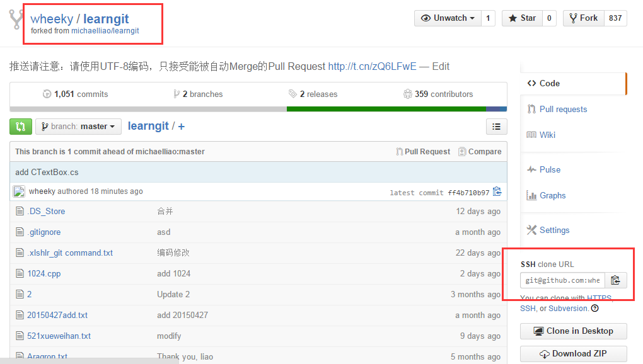Open commit author wheeky link
The height and width of the screenshot is (364, 643).
coord(42,191)
